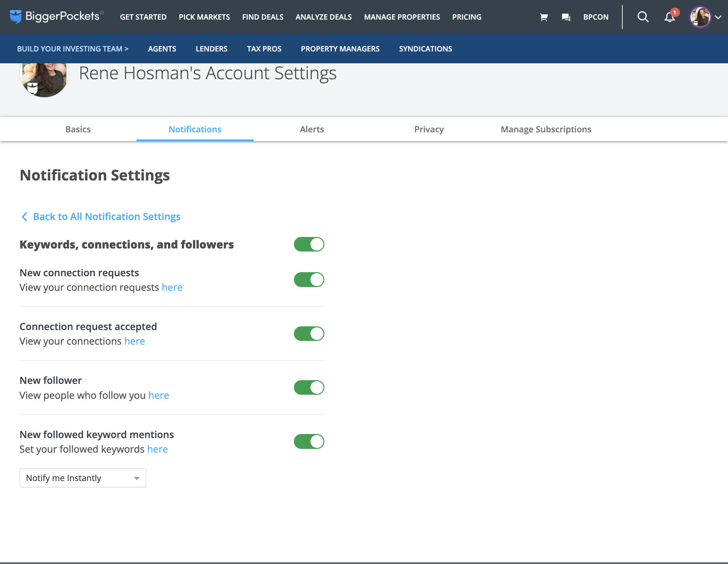Image resolution: width=728 pixels, height=564 pixels.
Task: Open the messages chat icon
Action: pyautogui.click(x=566, y=17)
